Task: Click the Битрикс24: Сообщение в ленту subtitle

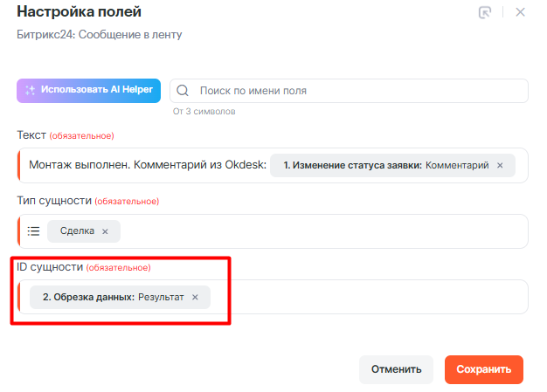Action: tap(100, 34)
